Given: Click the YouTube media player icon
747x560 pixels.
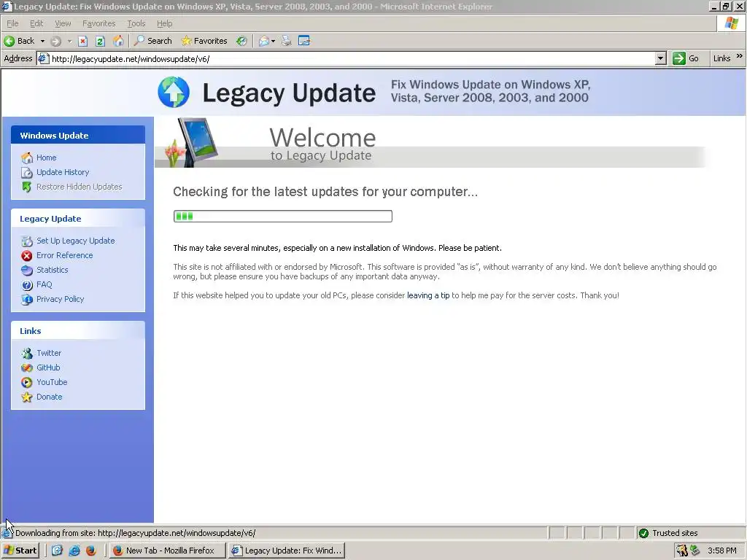Looking at the screenshot, I should click(27, 382).
